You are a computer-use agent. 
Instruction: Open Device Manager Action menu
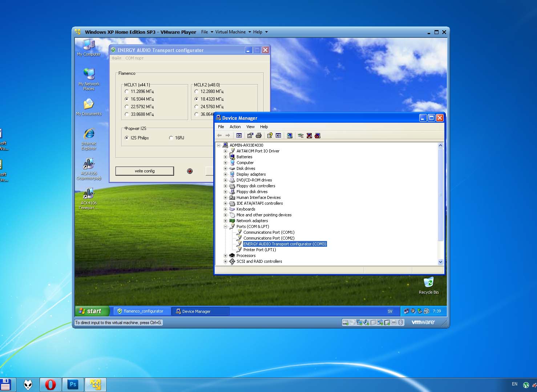click(235, 127)
